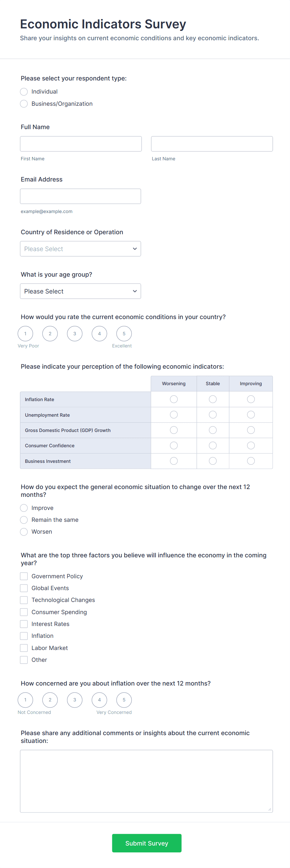Check the Global Events factor

[24, 588]
